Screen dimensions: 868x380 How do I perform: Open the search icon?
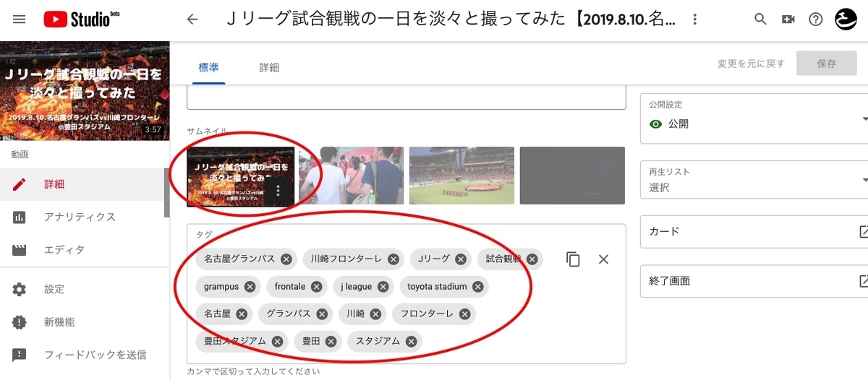tap(760, 20)
